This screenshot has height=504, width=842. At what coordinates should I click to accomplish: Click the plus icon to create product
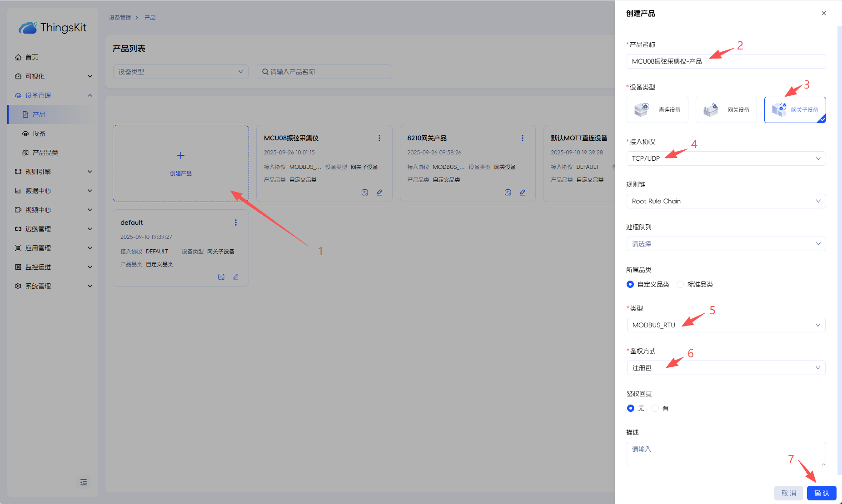click(181, 156)
